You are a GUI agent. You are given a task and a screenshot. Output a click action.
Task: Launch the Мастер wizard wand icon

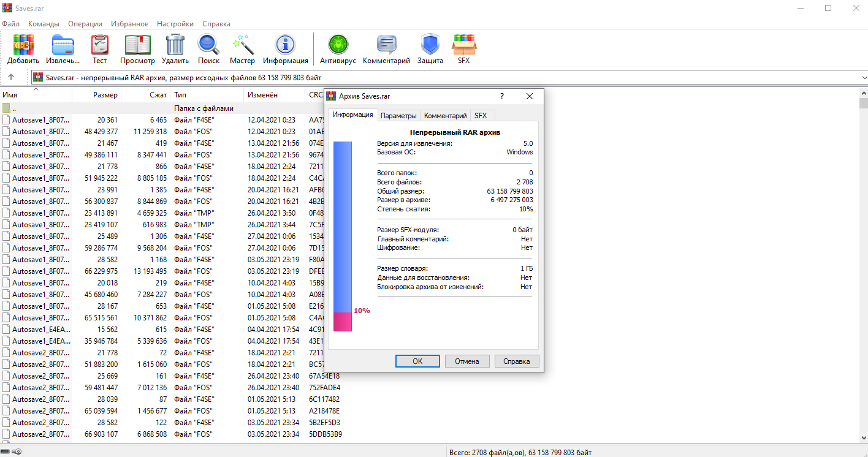click(242, 46)
